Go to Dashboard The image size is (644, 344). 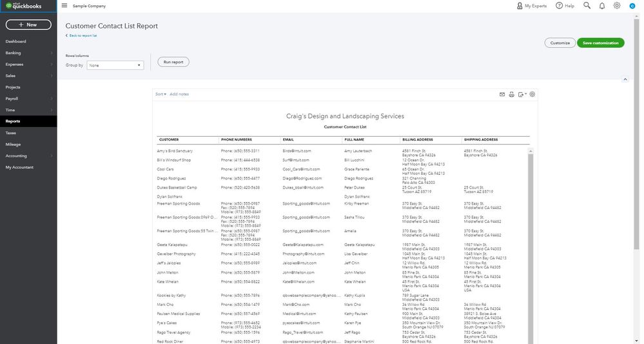click(x=15, y=41)
